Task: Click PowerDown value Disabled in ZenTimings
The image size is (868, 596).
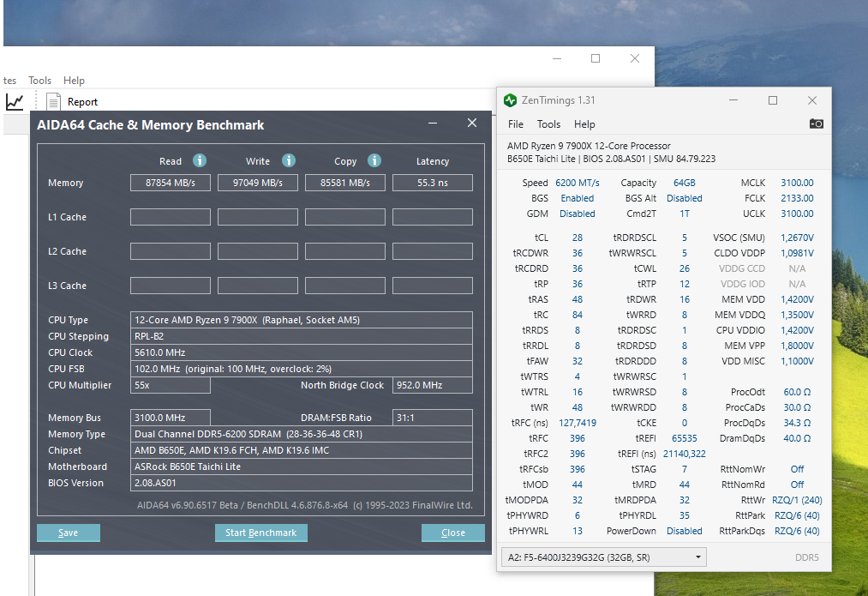Action: point(685,531)
